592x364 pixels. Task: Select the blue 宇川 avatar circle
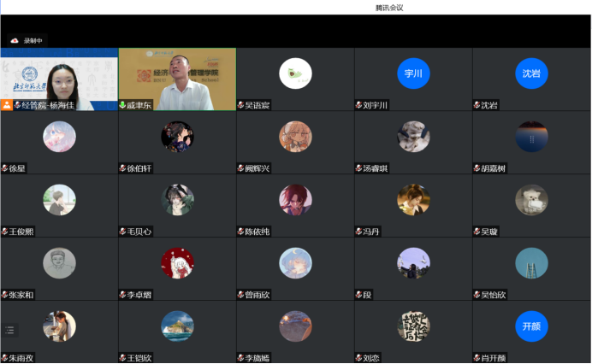tap(413, 73)
